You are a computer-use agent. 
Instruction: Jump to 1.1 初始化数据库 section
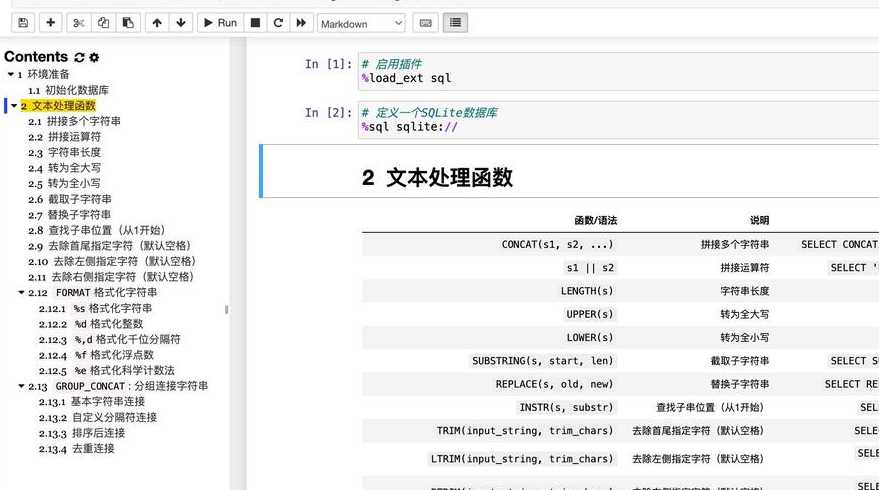pos(68,90)
